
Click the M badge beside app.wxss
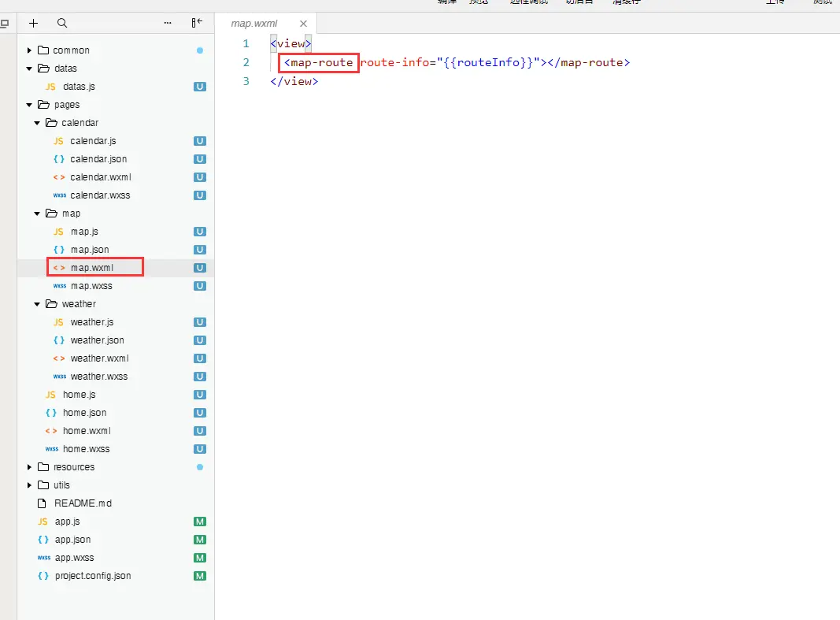[200, 558]
